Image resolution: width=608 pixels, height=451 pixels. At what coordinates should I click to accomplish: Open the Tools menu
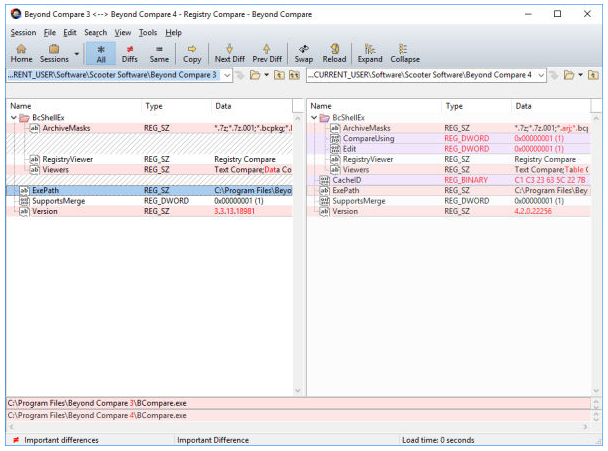click(148, 32)
